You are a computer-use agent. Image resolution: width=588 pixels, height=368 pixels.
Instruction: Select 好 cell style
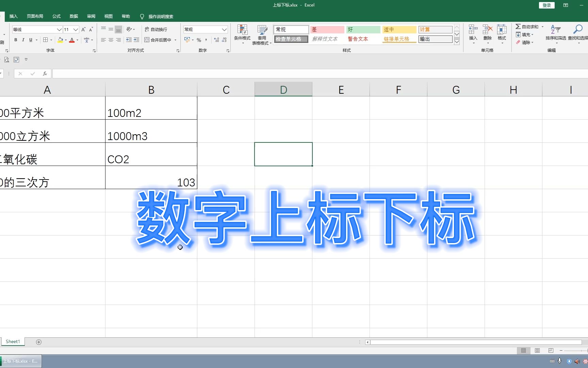pyautogui.click(x=363, y=30)
